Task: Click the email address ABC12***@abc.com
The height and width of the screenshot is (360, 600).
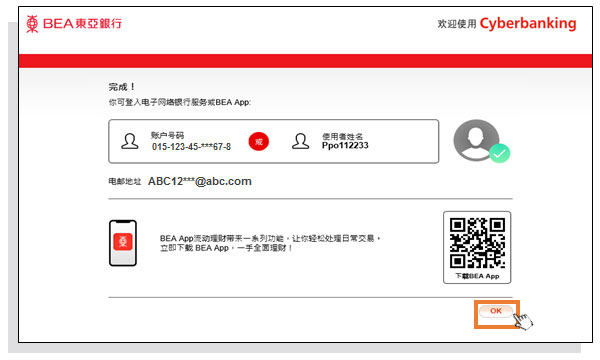Action: (200, 181)
